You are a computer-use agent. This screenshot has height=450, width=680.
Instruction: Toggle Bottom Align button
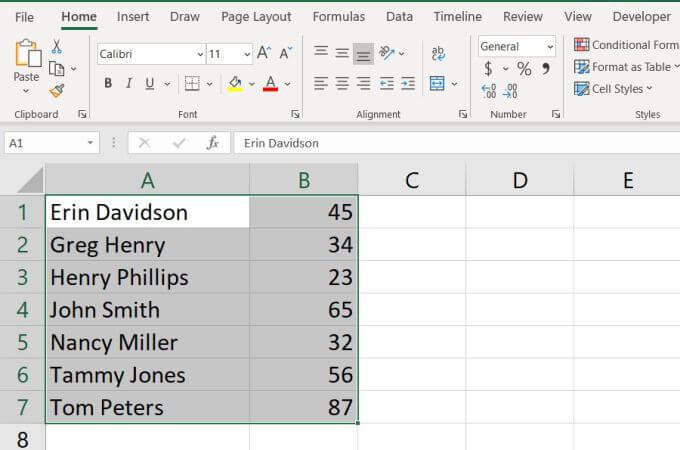tap(363, 54)
